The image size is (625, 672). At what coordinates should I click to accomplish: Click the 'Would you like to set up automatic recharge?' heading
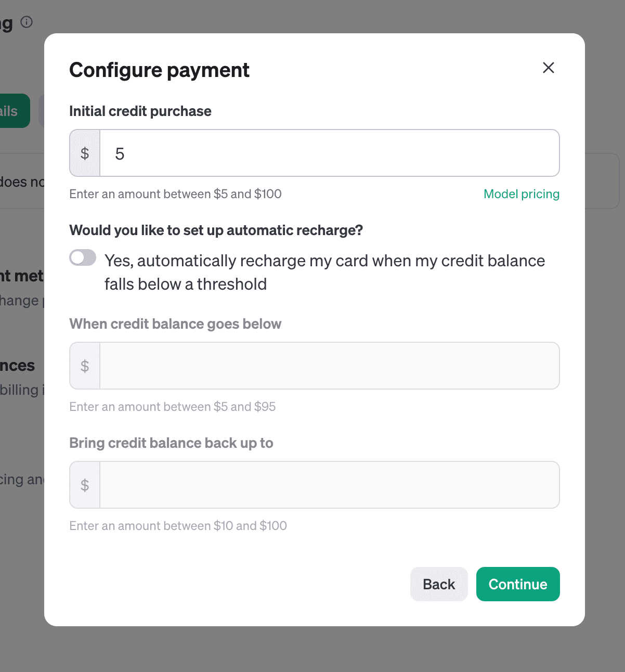tap(216, 230)
